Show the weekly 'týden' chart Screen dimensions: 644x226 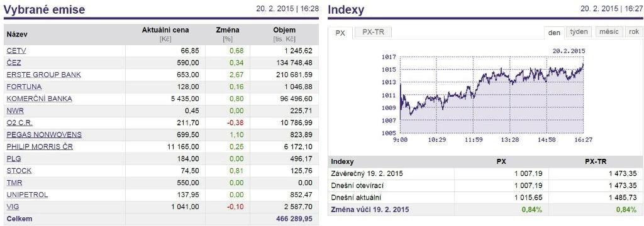579,32
